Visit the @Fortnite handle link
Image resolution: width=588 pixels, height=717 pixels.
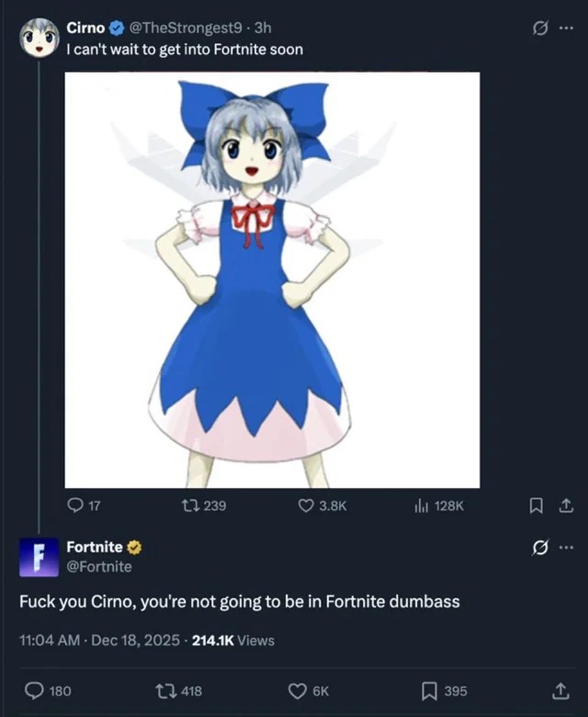pyautogui.click(x=98, y=566)
